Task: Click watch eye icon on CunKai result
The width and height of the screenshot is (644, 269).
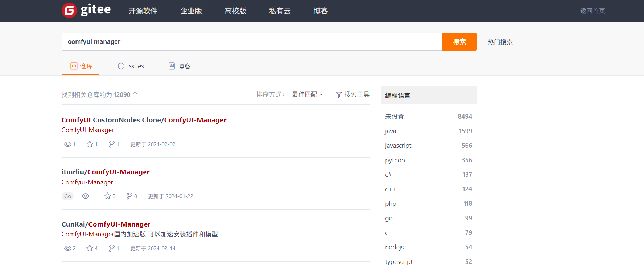Action: click(x=67, y=248)
